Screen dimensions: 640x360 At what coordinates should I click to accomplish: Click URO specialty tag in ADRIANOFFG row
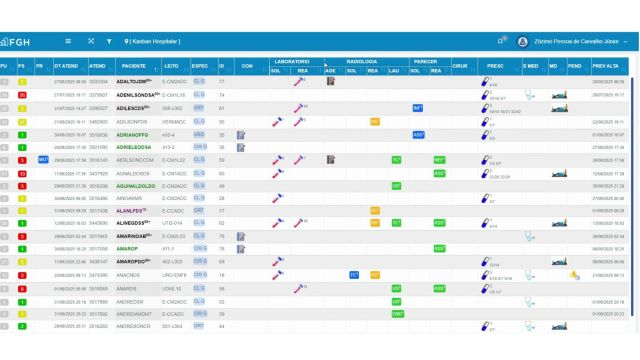[x=199, y=135]
